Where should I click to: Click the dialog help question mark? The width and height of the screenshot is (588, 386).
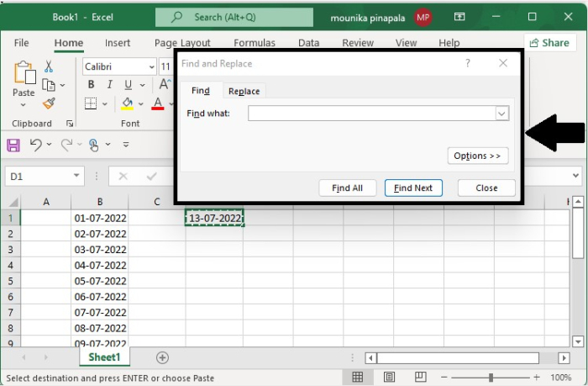[x=468, y=63]
